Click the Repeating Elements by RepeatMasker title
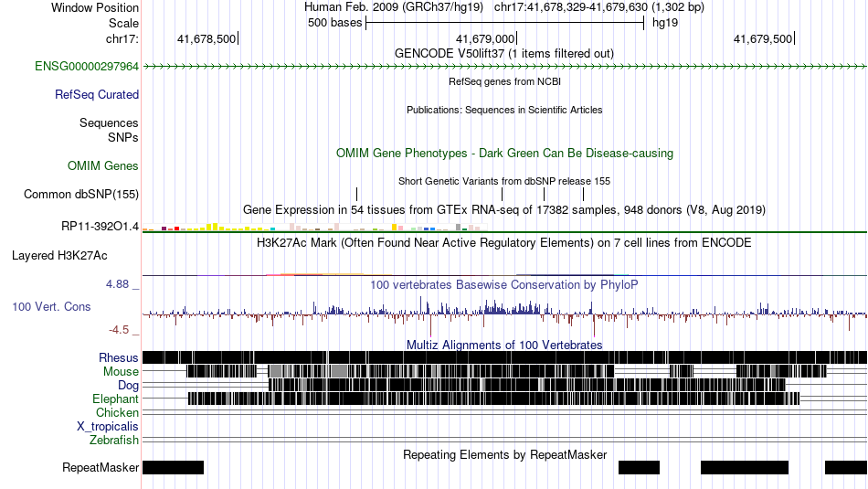This screenshot has height=489, width=868. (504, 455)
